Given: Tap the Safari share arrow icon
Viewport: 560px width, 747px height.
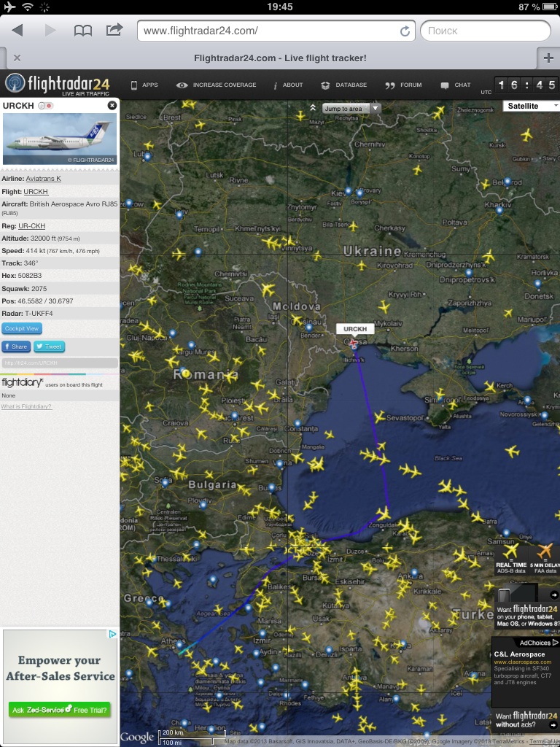Looking at the screenshot, I should point(114,30).
